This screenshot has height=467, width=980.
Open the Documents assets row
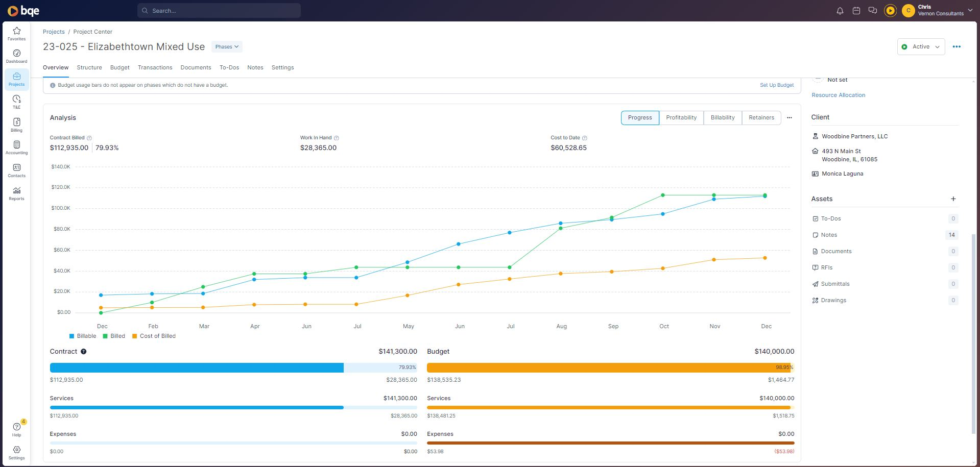point(885,251)
